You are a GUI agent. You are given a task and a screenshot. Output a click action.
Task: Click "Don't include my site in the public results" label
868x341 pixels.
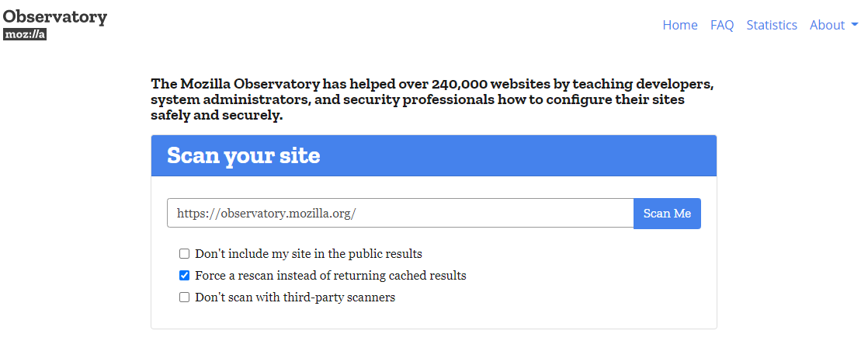coord(308,254)
